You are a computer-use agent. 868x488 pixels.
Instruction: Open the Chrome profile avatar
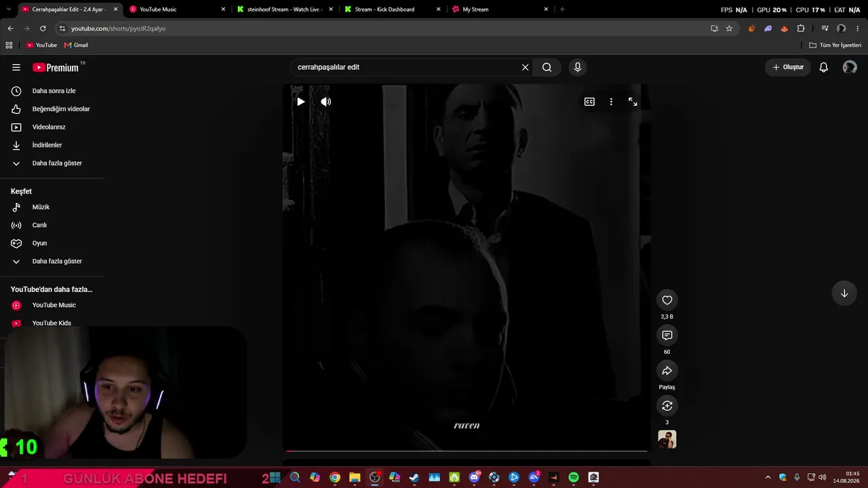842,28
